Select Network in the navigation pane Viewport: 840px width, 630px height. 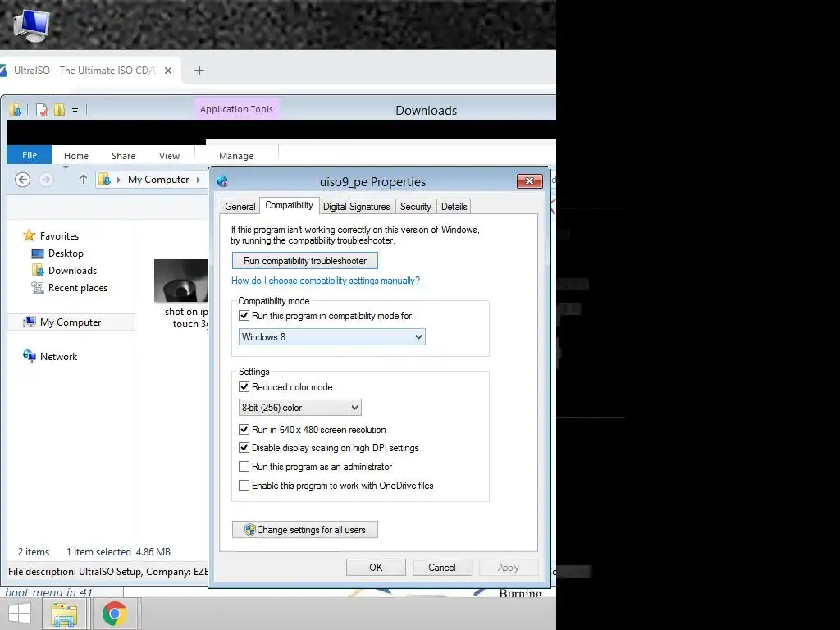(x=58, y=356)
